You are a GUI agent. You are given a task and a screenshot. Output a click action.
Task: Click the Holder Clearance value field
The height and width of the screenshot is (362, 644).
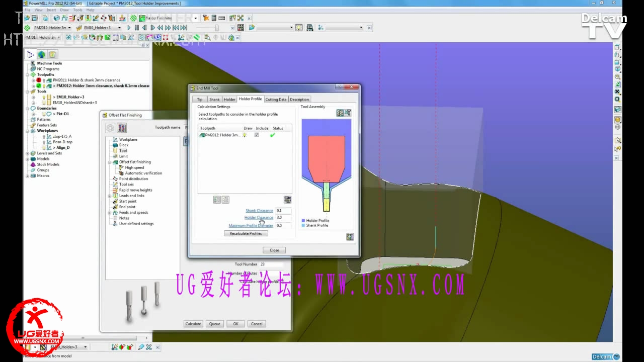(283, 218)
